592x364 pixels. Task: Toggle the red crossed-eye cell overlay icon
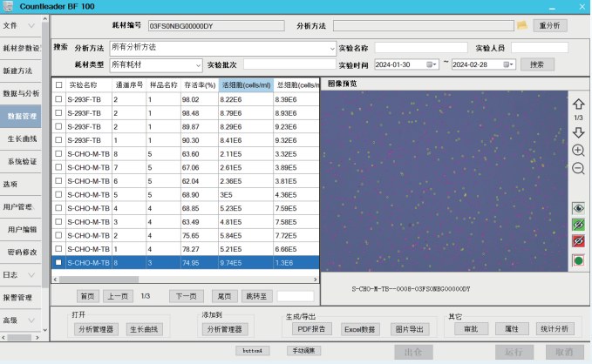578,241
